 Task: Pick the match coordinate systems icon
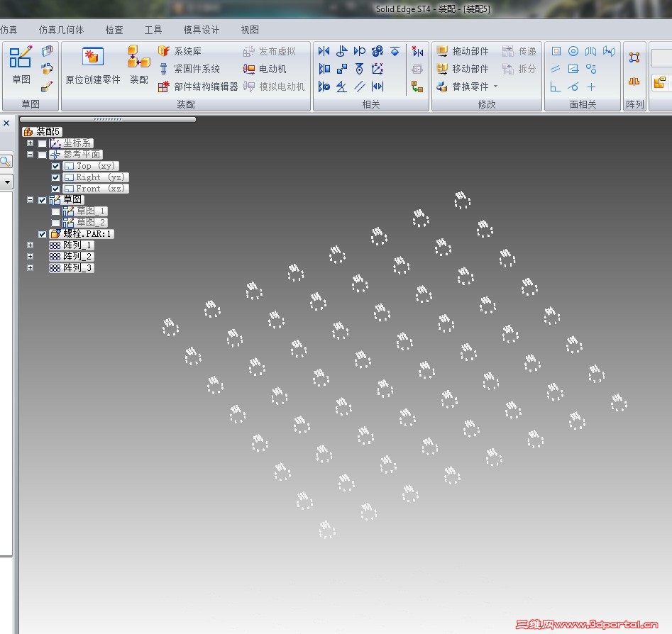tap(377, 69)
